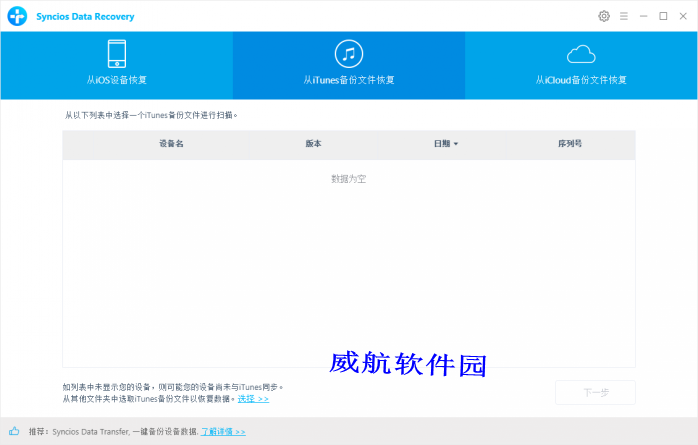This screenshot has width=698, height=445.
Task: Click the Syncios Data Recovery title text
Action: point(85,16)
